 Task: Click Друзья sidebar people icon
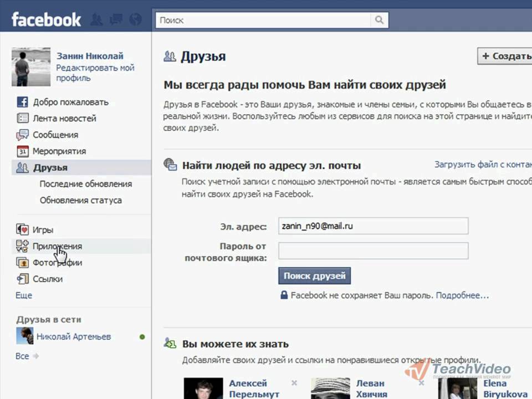22,167
